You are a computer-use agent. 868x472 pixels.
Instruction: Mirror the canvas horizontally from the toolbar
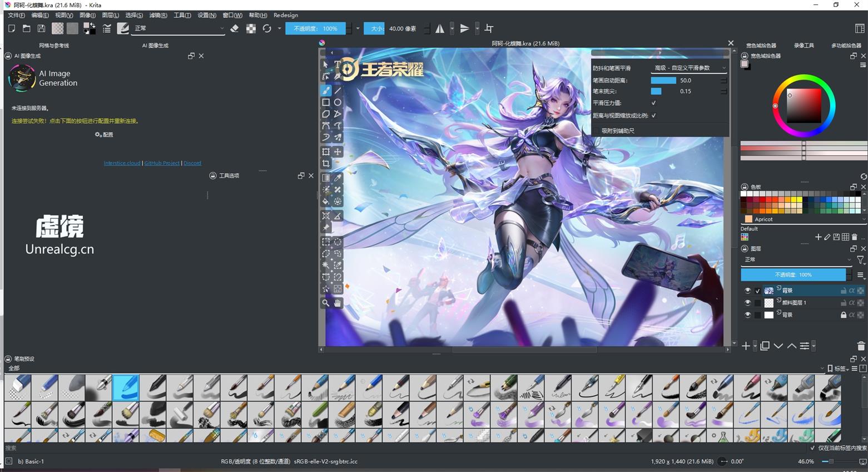pyautogui.click(x=439, y=28)
